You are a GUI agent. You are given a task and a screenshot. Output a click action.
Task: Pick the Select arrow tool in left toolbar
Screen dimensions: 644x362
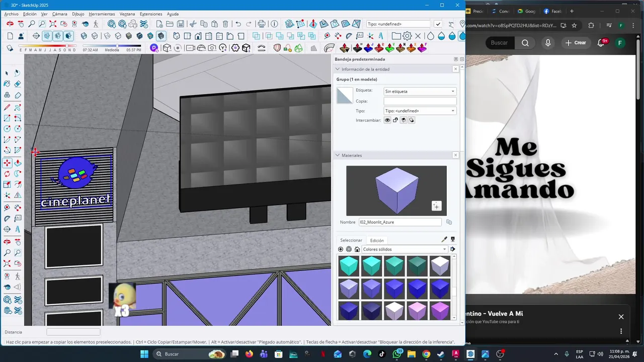click(x=7, y=73)
